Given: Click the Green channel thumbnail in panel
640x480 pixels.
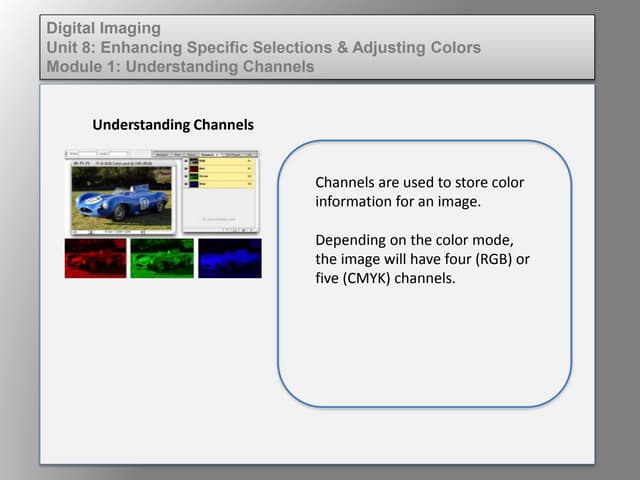Looking at the screenshot, I should coord(195,177).
